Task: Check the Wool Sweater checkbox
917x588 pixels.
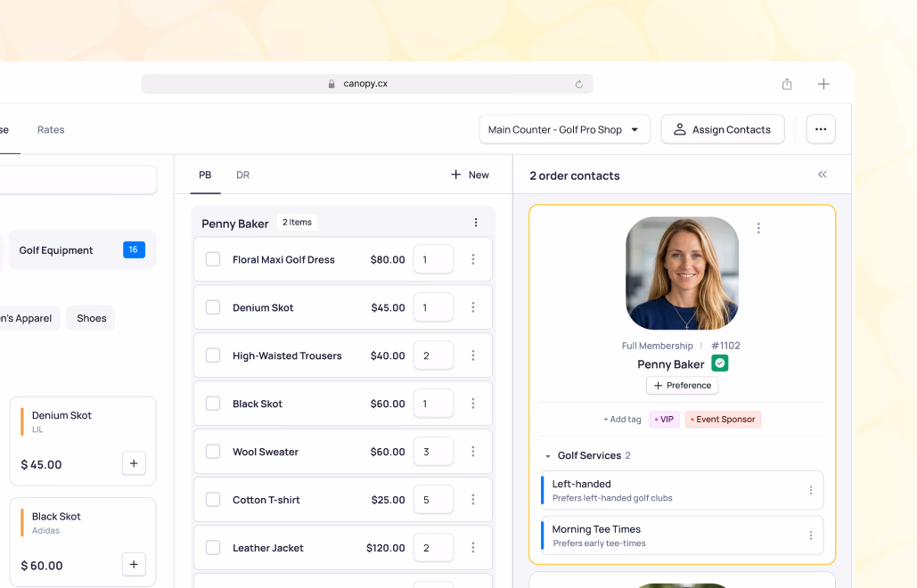Action: (x=213, y=452)
